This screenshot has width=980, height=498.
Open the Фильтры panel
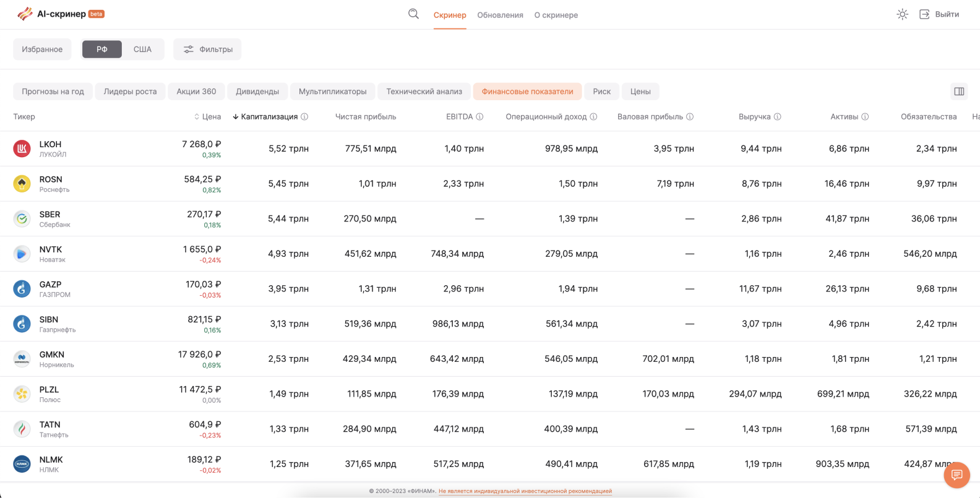coord(207,49)
